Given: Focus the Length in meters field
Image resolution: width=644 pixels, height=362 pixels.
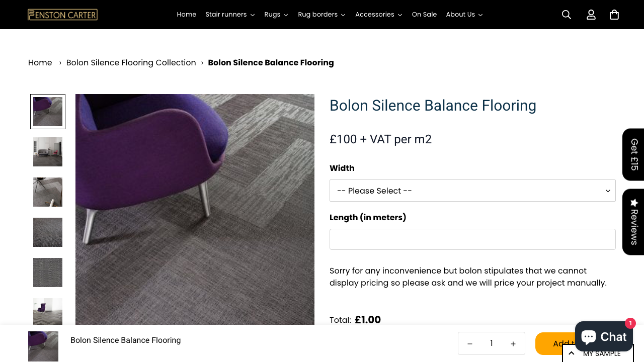Looking at the screenshot, I should [472, 239].
